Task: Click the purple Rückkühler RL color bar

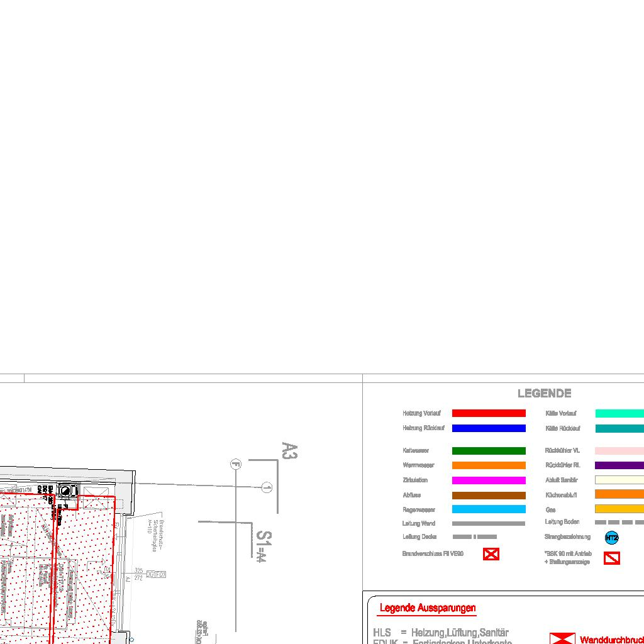Action: pos(619,465)
